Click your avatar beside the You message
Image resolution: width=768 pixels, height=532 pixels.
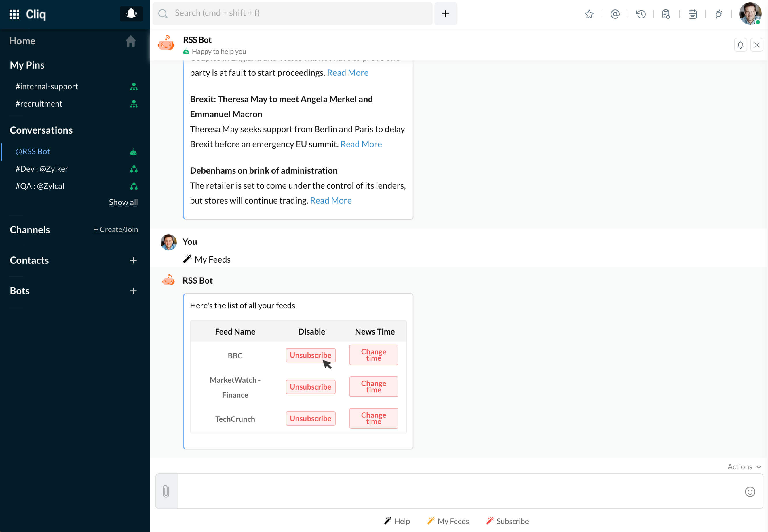pyautogui.click(x=169, y=242)
